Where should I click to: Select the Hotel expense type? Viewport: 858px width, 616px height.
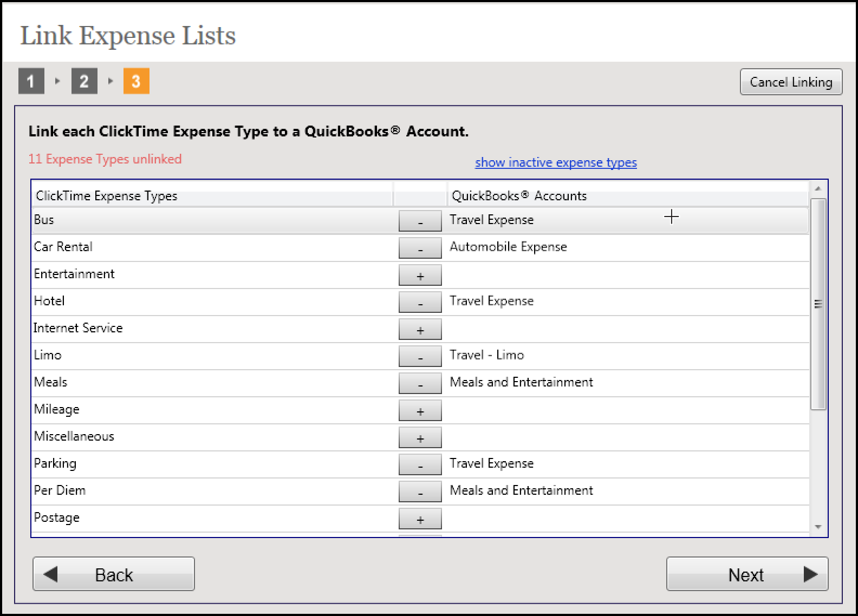pos(420,302)
